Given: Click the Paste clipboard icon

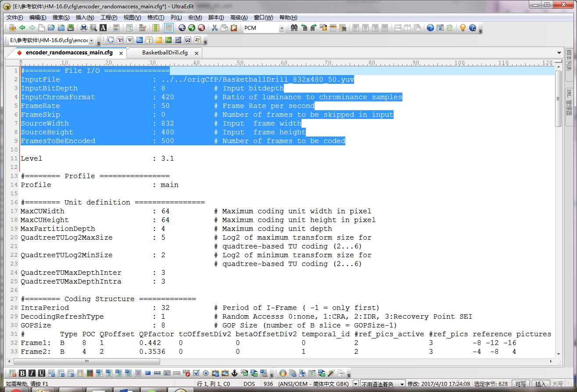Looking at the screenshot, I should (234, 28).
